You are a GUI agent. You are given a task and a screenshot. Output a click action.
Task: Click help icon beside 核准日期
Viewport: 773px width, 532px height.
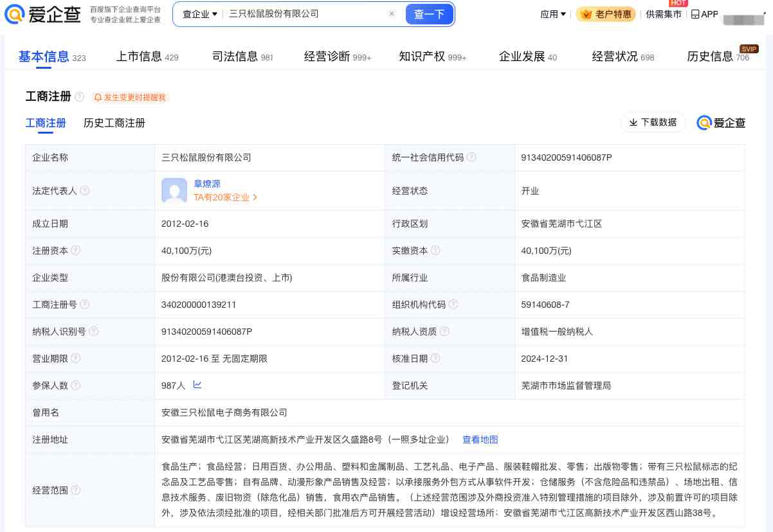coord(434,359)
